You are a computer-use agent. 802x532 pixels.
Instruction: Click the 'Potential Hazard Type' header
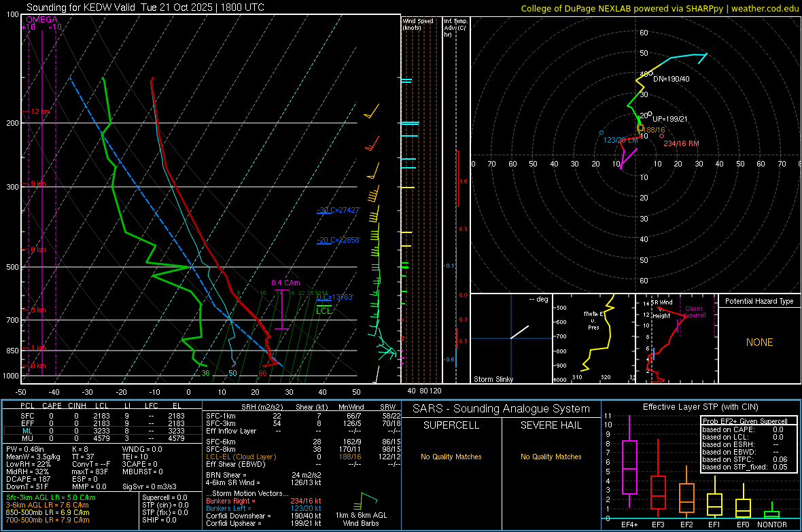[760, 301]
